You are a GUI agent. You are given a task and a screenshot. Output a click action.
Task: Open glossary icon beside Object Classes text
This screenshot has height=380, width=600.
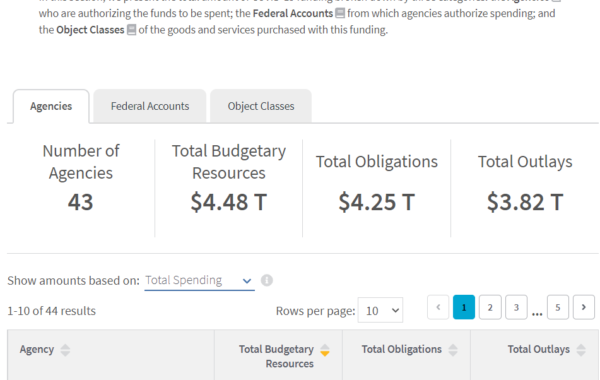pos(131,30)
